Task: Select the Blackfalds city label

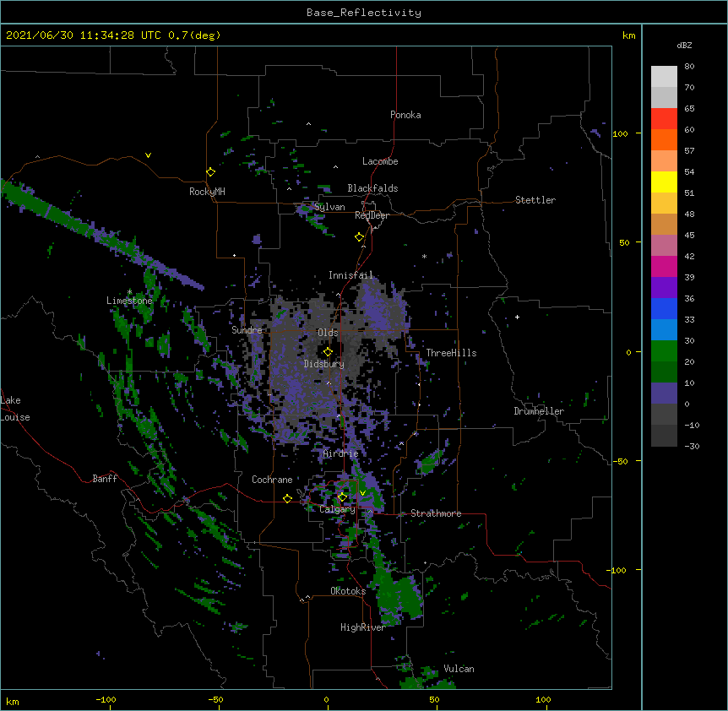Action: pos(372,188)
